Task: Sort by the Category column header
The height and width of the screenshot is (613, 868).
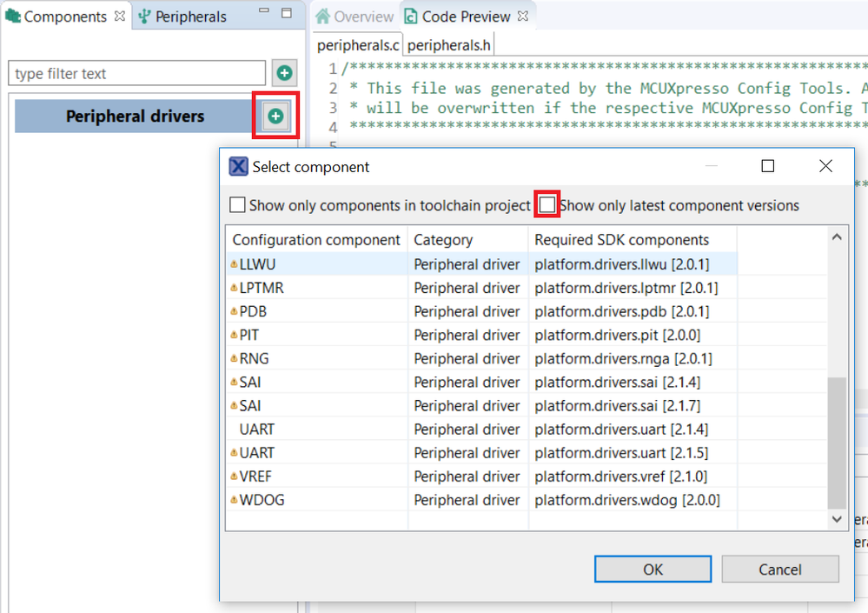Action: [x=468, y=240]
